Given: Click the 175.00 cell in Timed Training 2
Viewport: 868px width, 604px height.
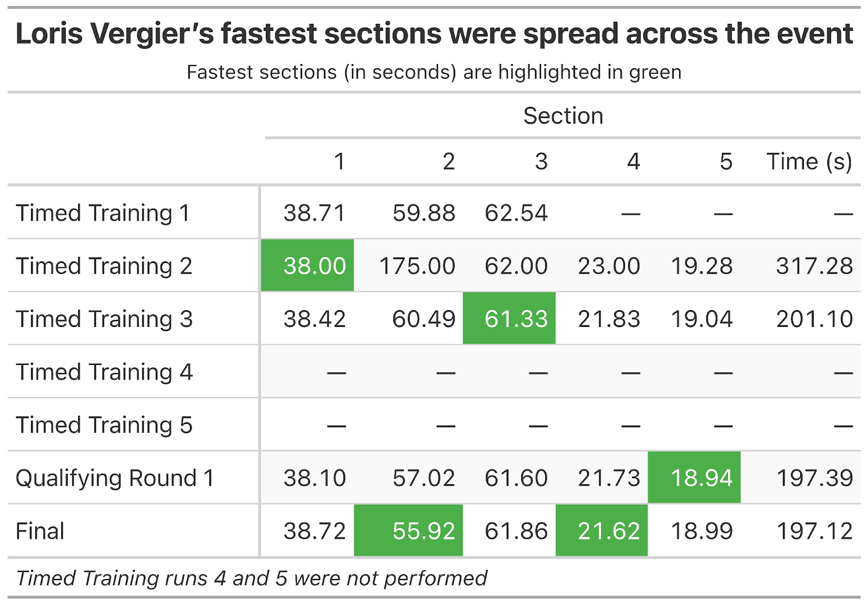Looking at the screenshot, I should (x=417, y=266).
